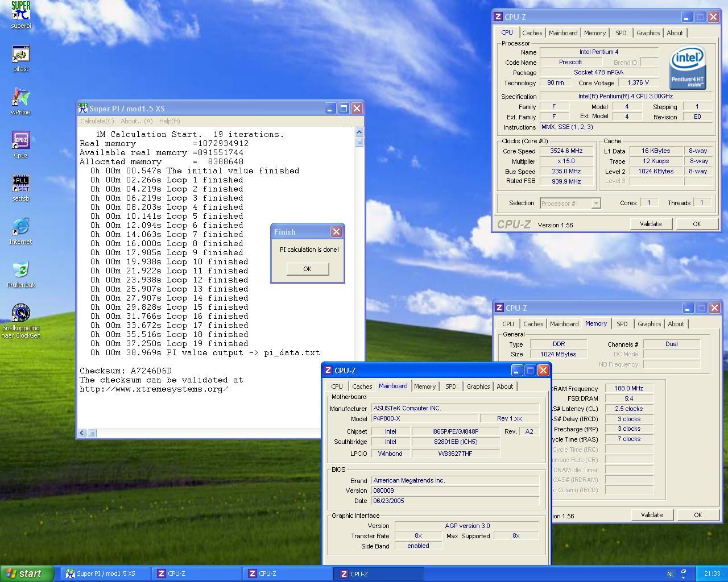Click the FSB:DRAM ratio value 5:4
Screen dimensions: 728x582
click(x=629, y=398)
